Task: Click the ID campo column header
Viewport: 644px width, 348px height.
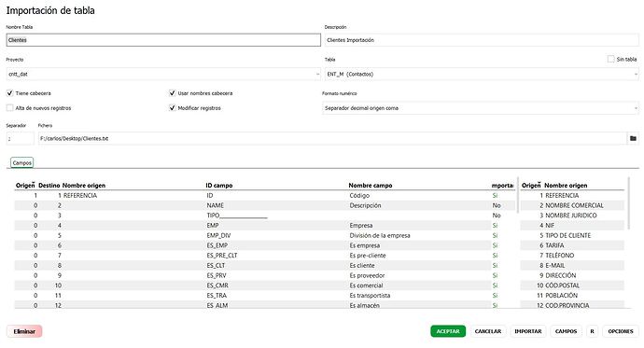Action: coord(219,186)
